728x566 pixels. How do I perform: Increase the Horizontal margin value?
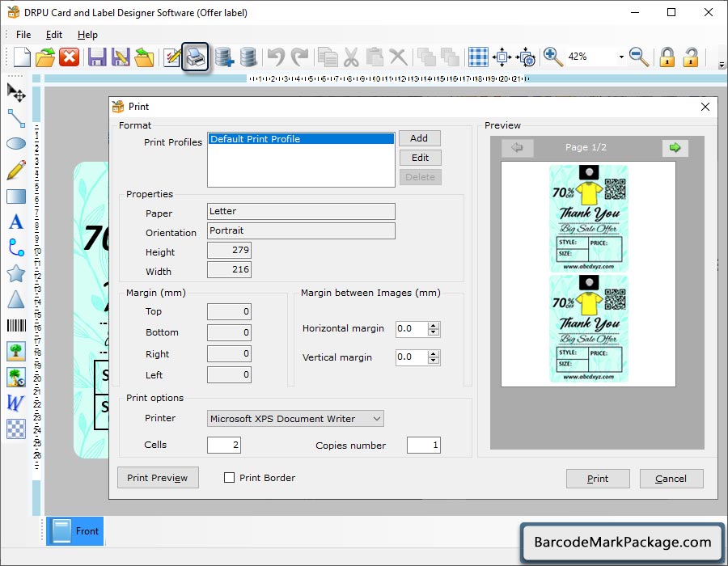[x=434, y=325]
